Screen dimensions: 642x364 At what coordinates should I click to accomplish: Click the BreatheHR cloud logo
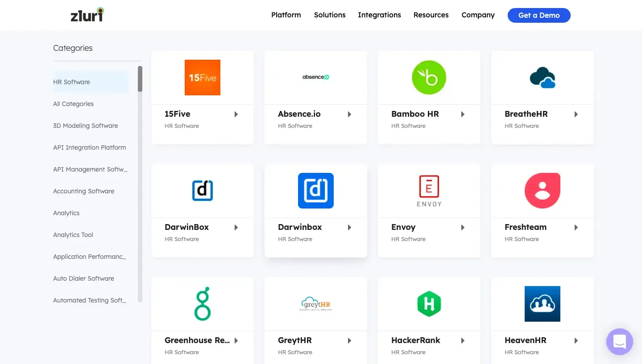543,78
